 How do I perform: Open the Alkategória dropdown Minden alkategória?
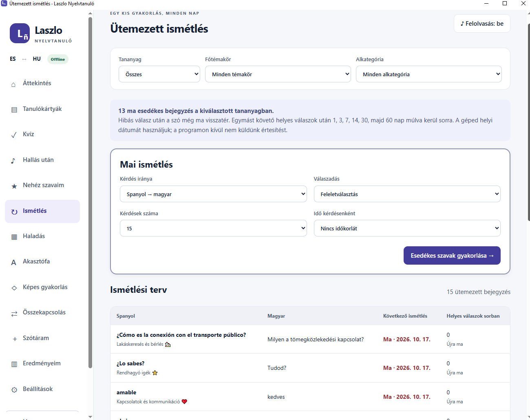[x=429, y=74]
